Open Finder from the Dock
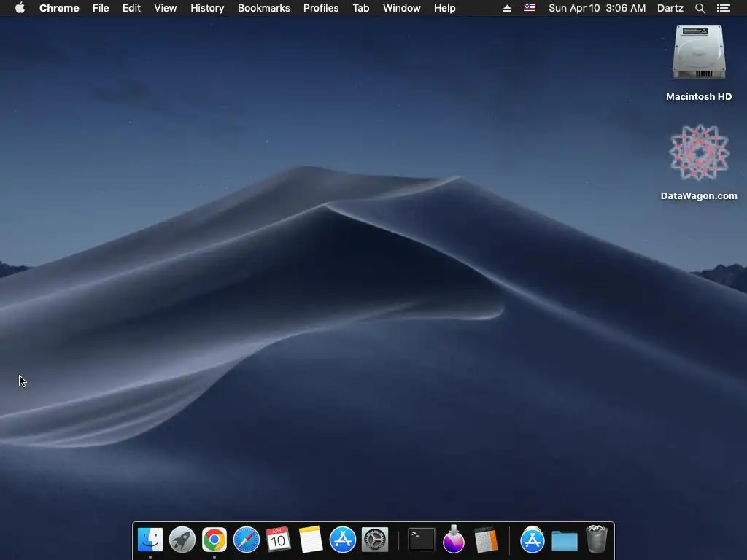Image resolution: width=747 pixels, height=560 pixels. [x=150, y=540]
